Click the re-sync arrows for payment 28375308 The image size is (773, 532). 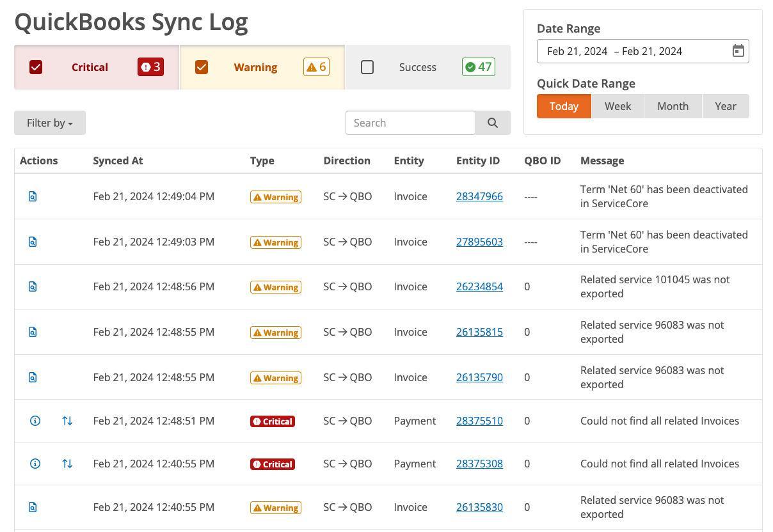point(67,464)
